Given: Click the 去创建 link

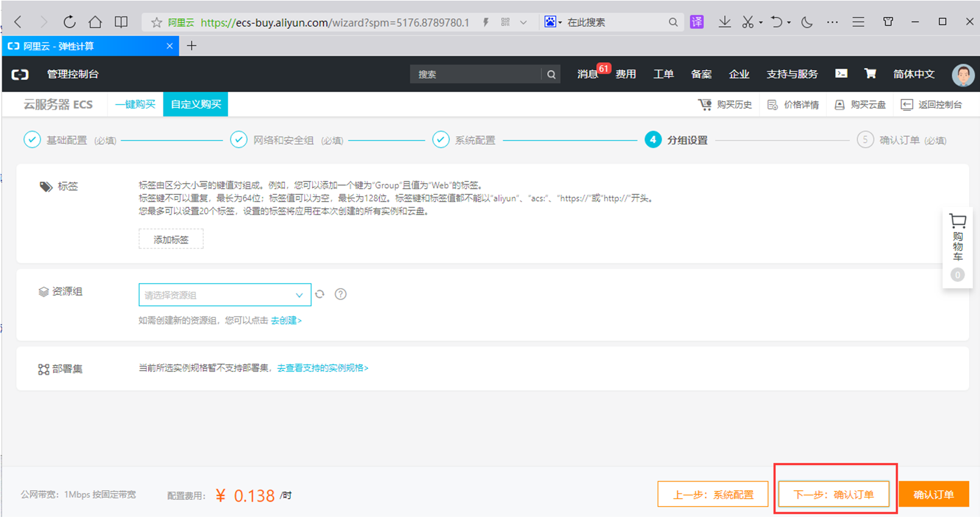Looking at the screenshot, I should [286, 320].
